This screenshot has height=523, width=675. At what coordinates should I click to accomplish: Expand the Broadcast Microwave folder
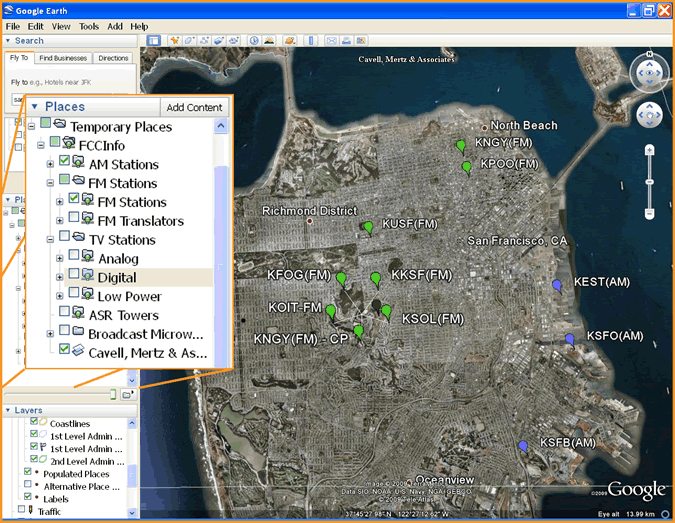(49, 333)
